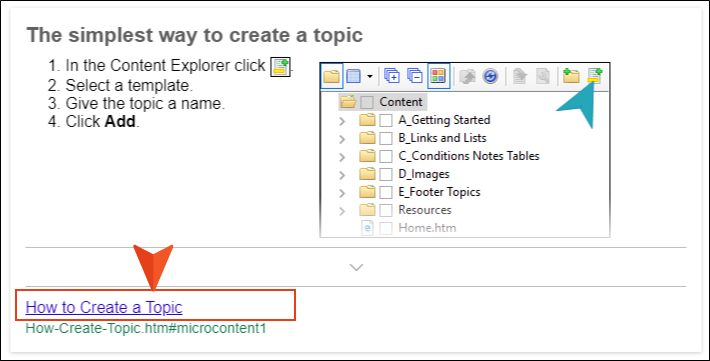The height and width of the screenshot is (361, 710).
Task: Click the A_Getting Started folder icon
Action: point(367,120)
